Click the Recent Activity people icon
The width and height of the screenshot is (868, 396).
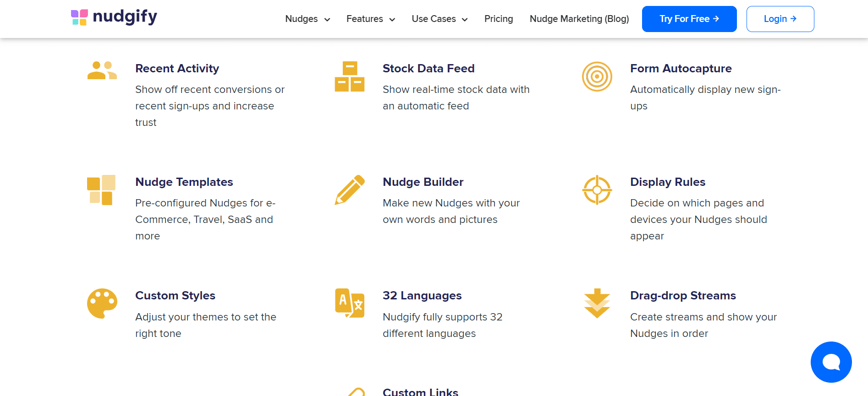coord(102,71)
